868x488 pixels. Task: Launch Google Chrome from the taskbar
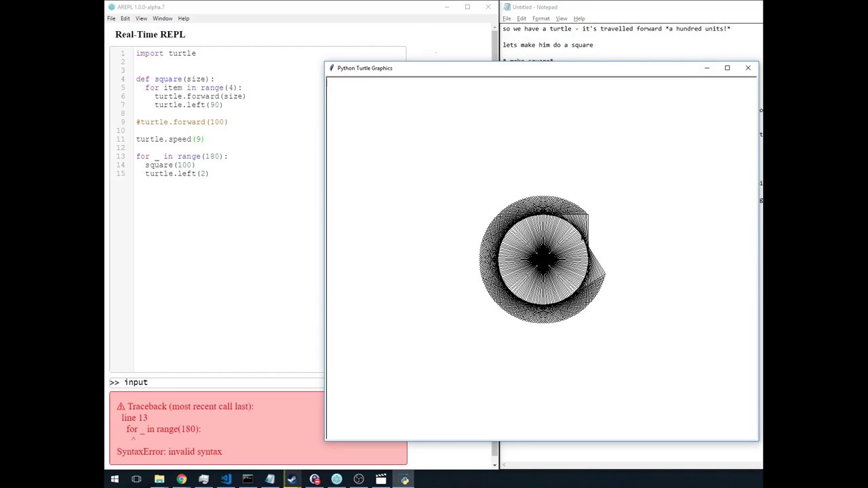pyautogui.click(x=182, y=480)
